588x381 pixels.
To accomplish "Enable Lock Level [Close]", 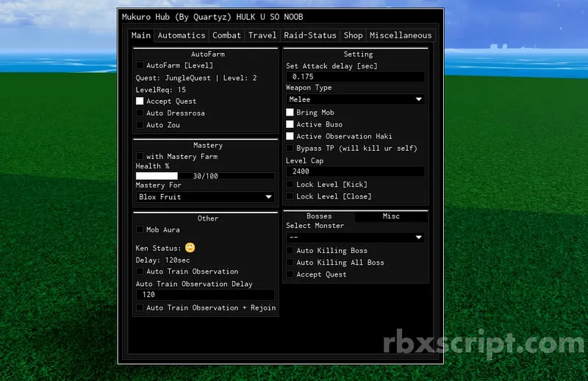I will [x=290, y=196].
